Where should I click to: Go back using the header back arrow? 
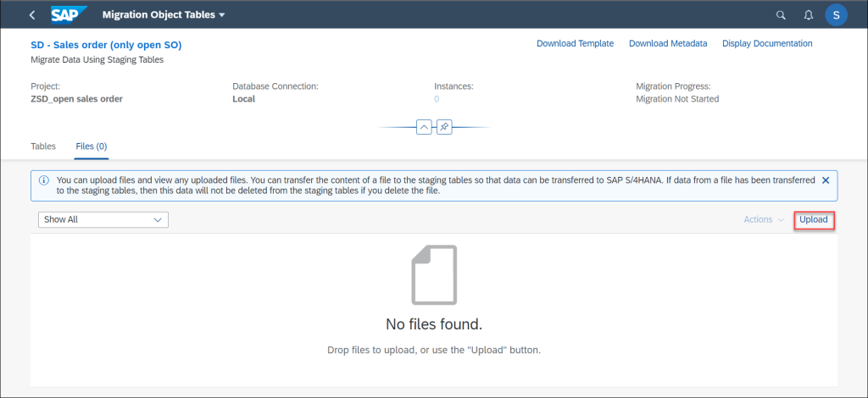[x=32, y=15]
